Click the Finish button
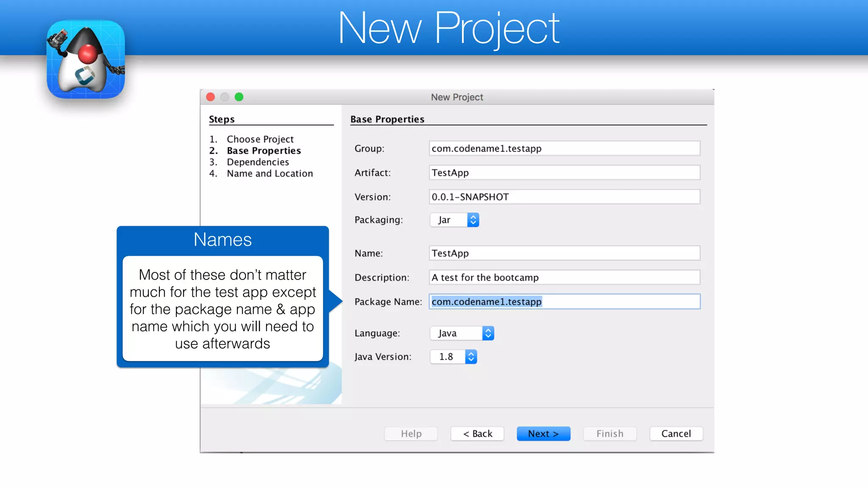The height and width of the screenshot is (488, 868). (x=609, y=434)
